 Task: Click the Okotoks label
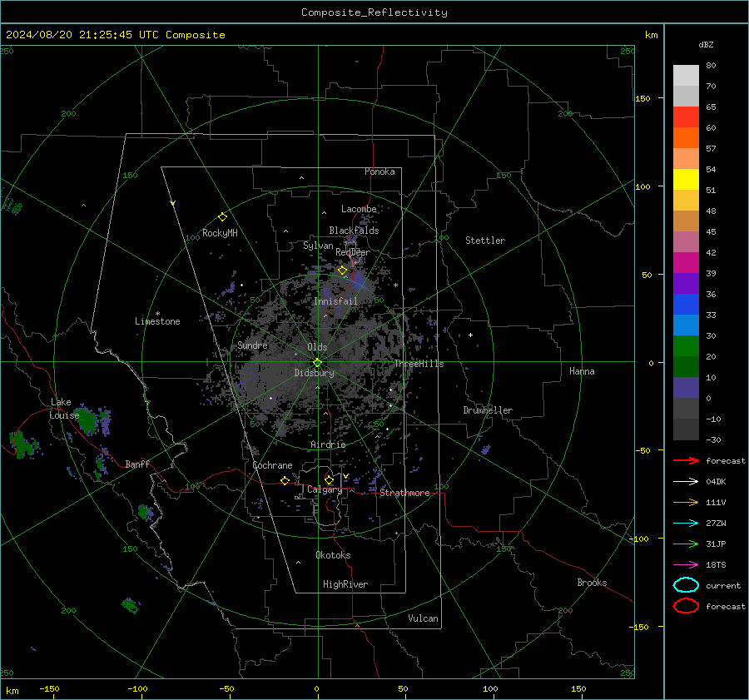click(333, 555)
